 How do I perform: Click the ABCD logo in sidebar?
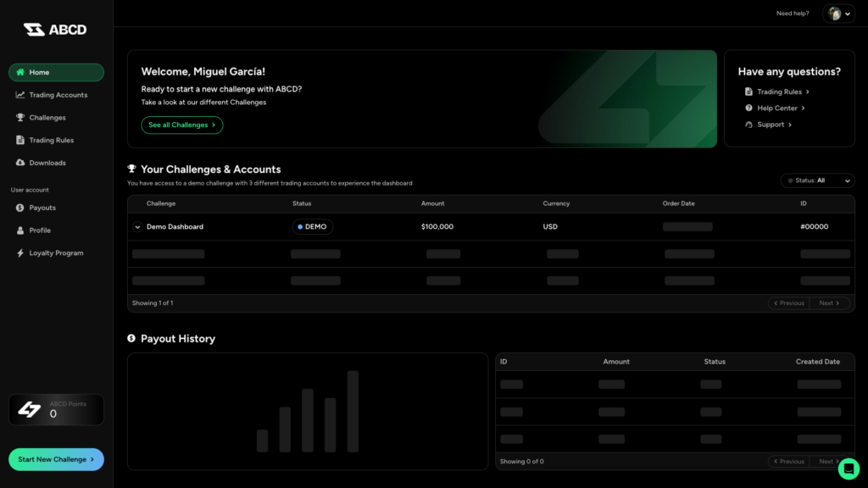pos(55,30)
